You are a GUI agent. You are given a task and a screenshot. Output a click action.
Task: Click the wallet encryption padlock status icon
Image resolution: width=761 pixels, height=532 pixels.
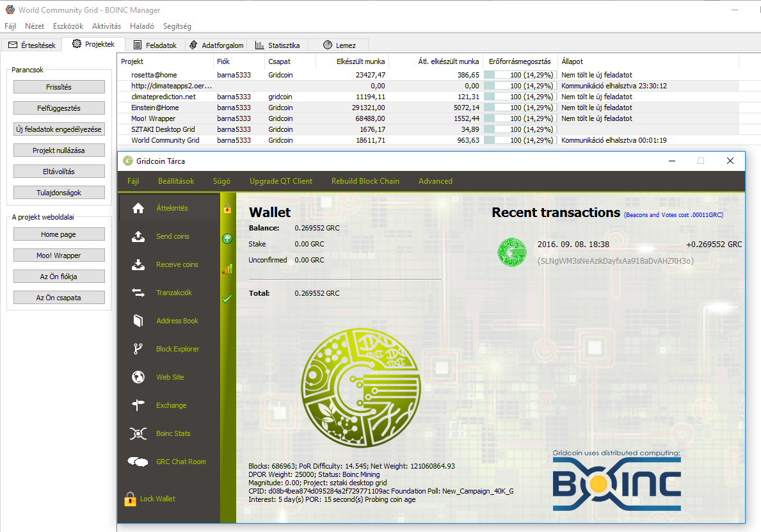(227, 209)
